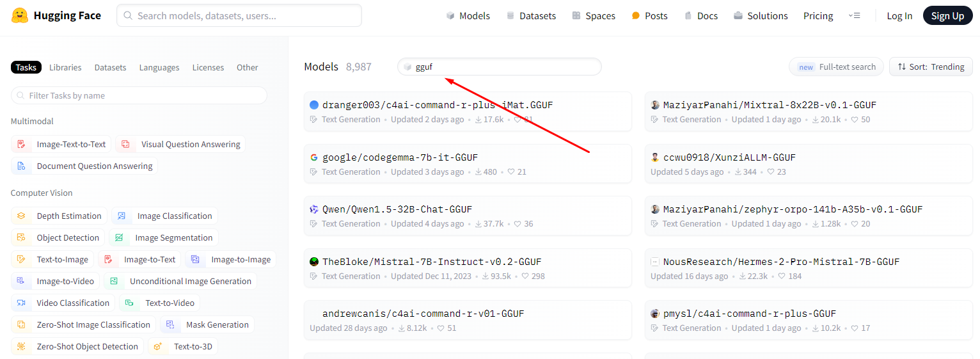Filter by Zero-Shot Object Detection task
Image resolution: width=980 pixels, height=359 pixels.
[77, 346]
